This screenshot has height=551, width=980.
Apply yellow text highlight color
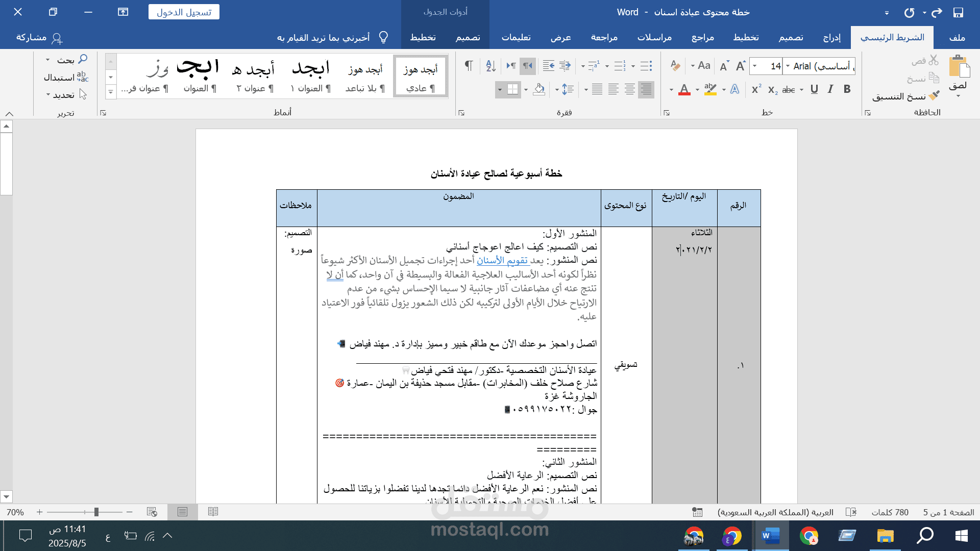point(710,89)
